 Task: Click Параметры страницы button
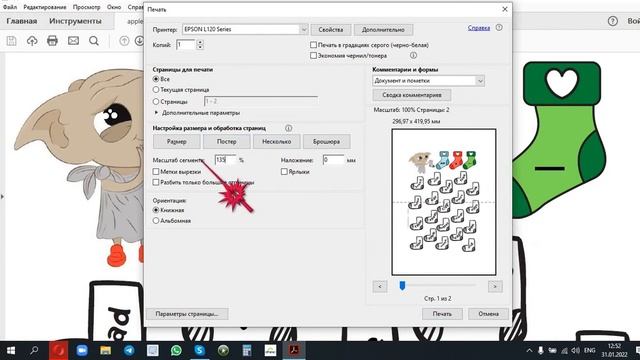187,314
